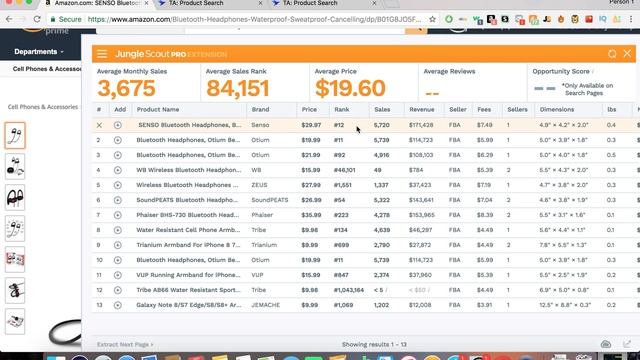The image size is (640, 360).
Task: Switch to second TA: Product Search tab
Action: (x=310, y=3)
